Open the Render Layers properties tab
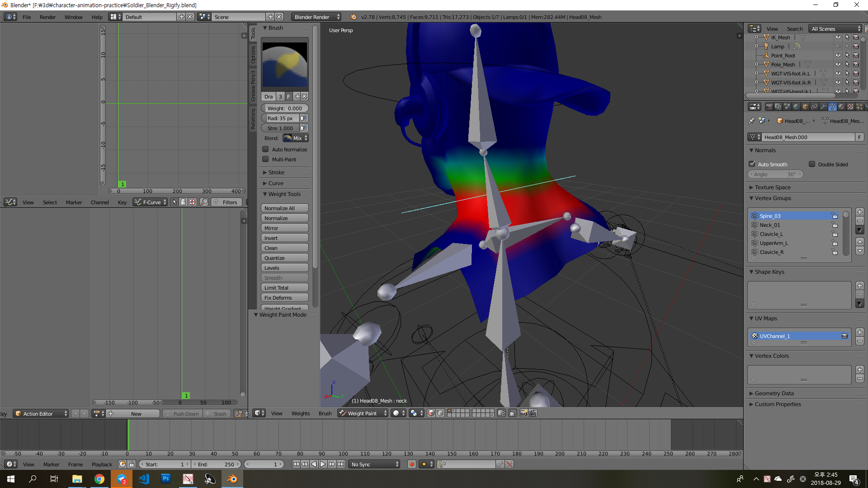 click(778, 107)
